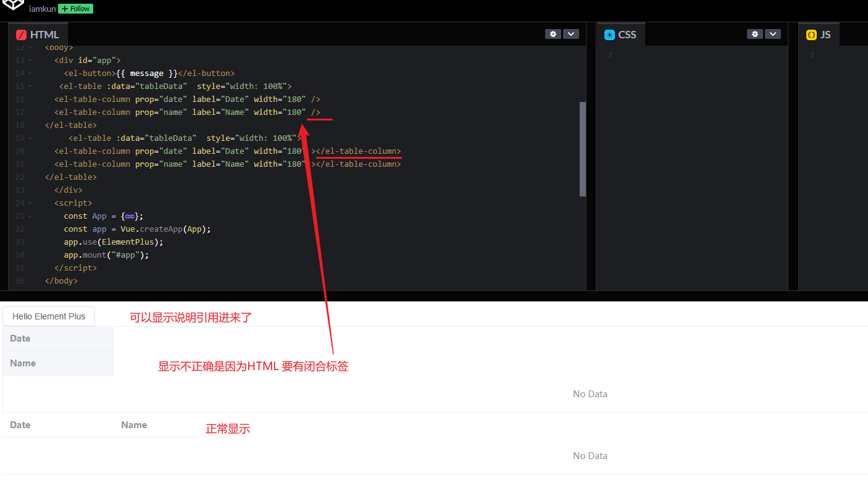Collapse the line 19 el-table fold arrow

[30, 138]
